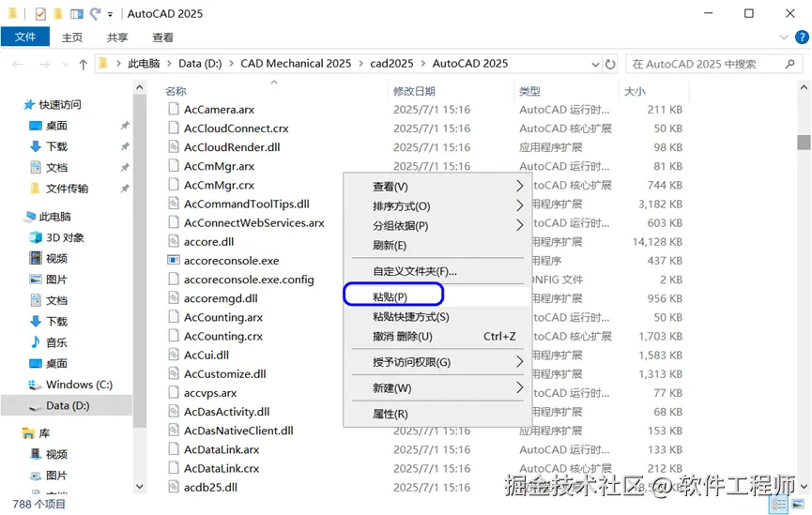Select the file AcDataLink.arx
Viewport: 812px width, 515px height.
[x=222, y=449]
